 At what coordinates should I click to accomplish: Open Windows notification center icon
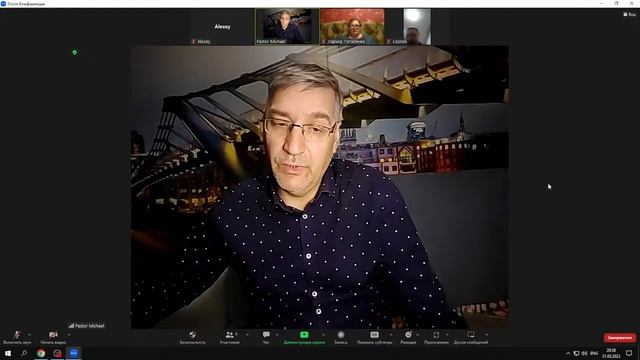pos(629,353)
